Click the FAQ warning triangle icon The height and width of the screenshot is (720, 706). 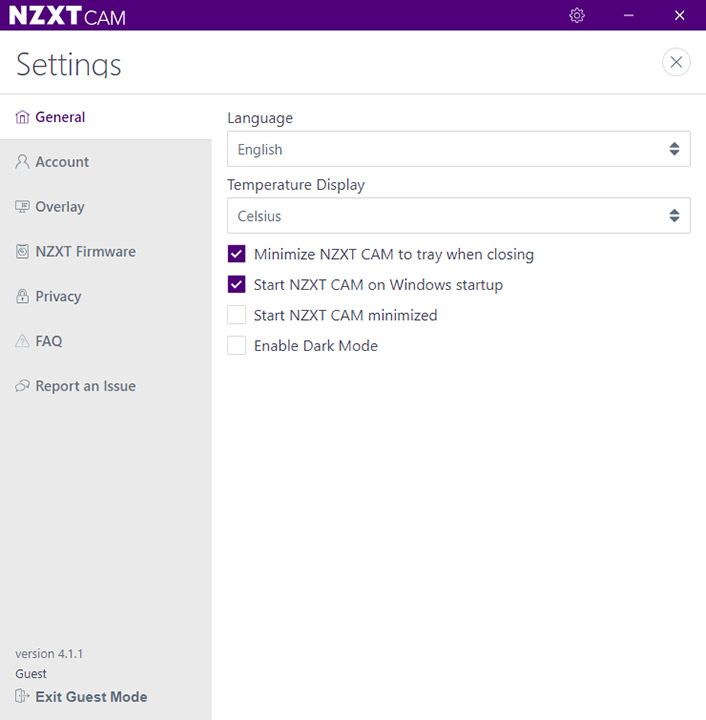point(22,341)
